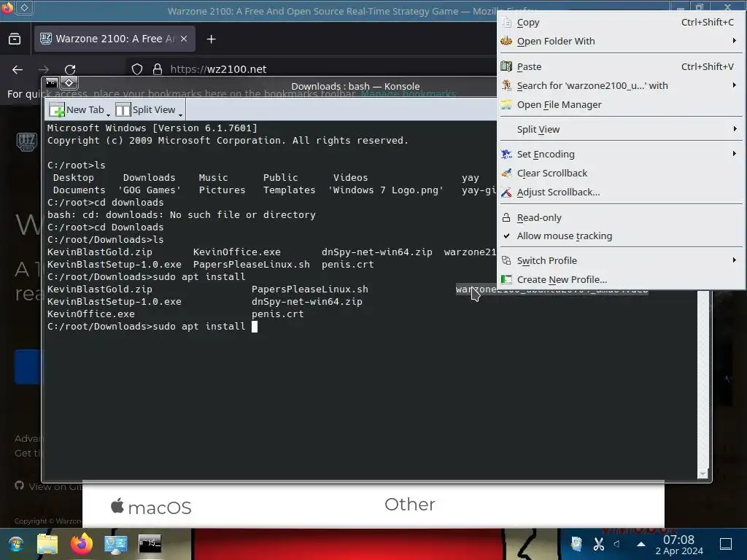
Task: Click the Clear Scrollback broom icon
Action: (506, 174)
